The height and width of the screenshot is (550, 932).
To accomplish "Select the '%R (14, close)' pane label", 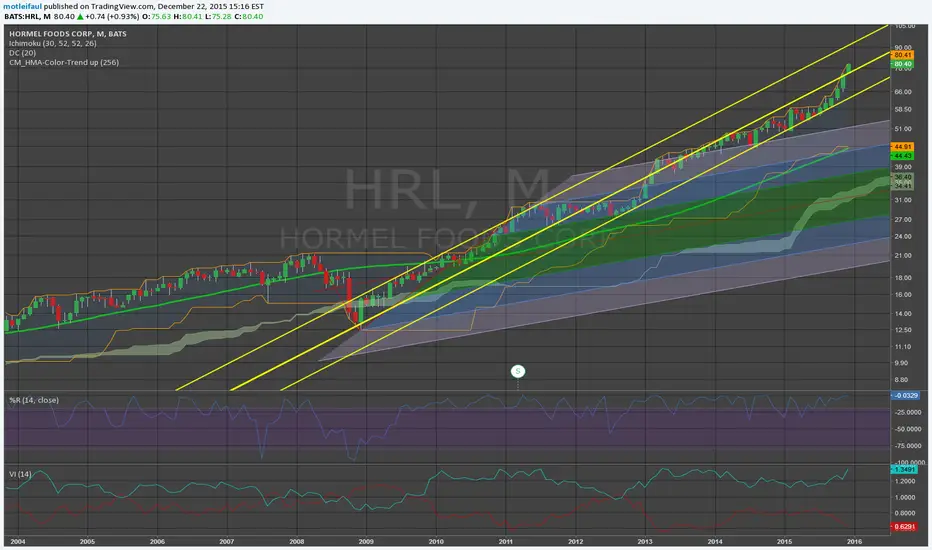I will click(34, 400).
